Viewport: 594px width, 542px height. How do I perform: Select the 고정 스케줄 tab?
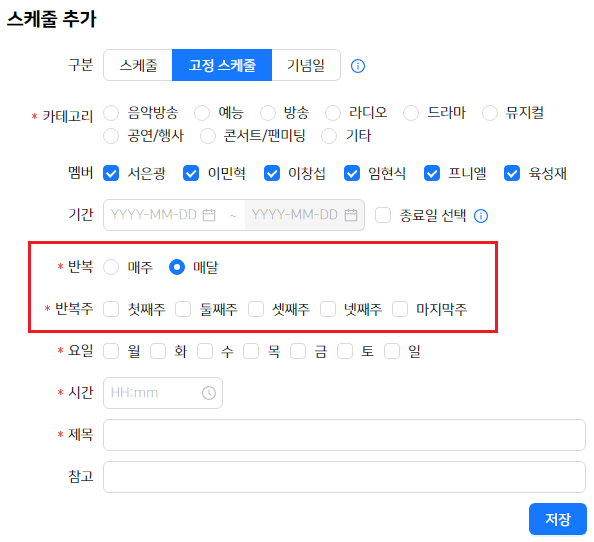click(222, 65)
